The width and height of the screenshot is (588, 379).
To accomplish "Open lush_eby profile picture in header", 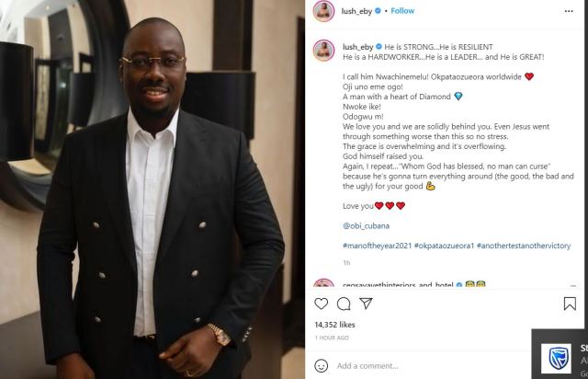I will click(x=323, y=11).
